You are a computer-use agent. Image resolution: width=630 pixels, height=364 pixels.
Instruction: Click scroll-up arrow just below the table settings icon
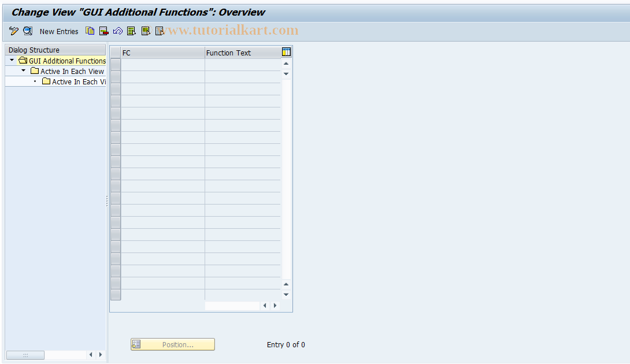coord(286,64)
